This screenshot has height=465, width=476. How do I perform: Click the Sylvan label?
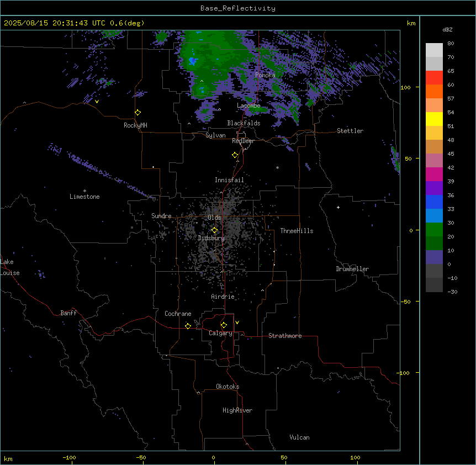(x=215, y=135)
